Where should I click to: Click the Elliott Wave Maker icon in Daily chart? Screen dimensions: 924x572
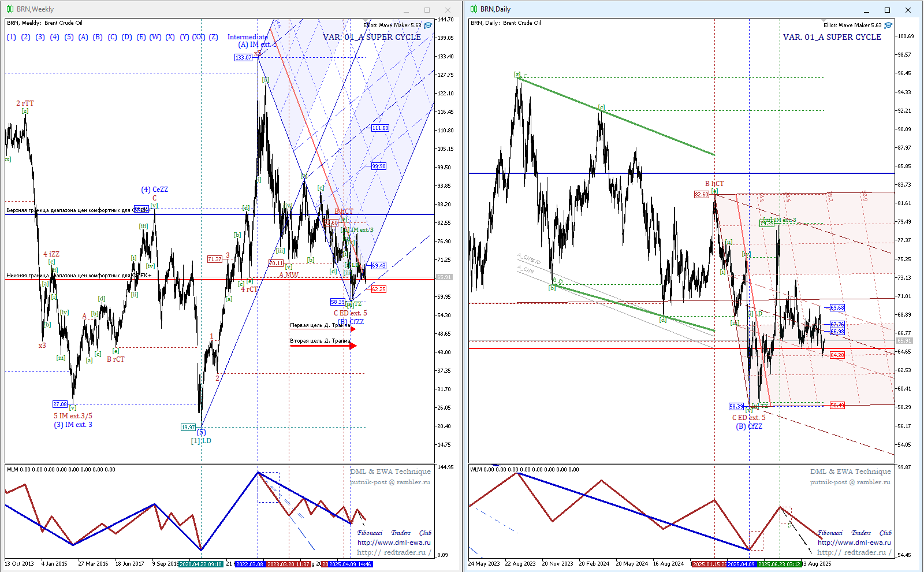888,25
